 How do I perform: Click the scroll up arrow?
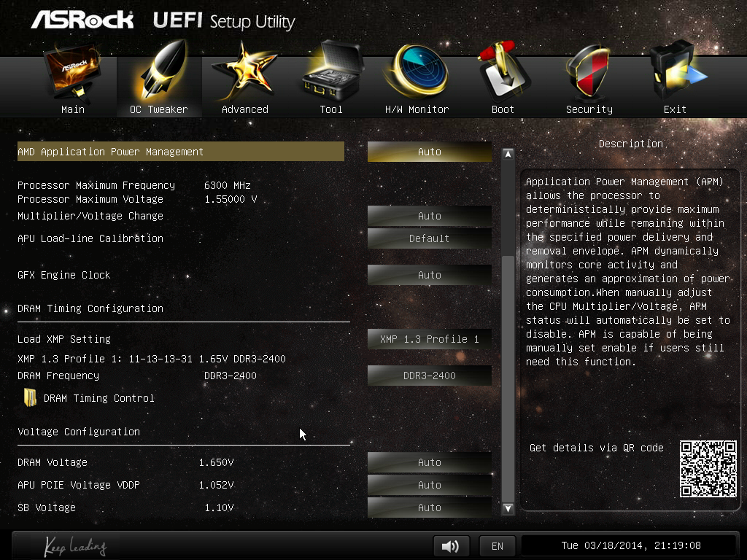click(x=508, y=154)
